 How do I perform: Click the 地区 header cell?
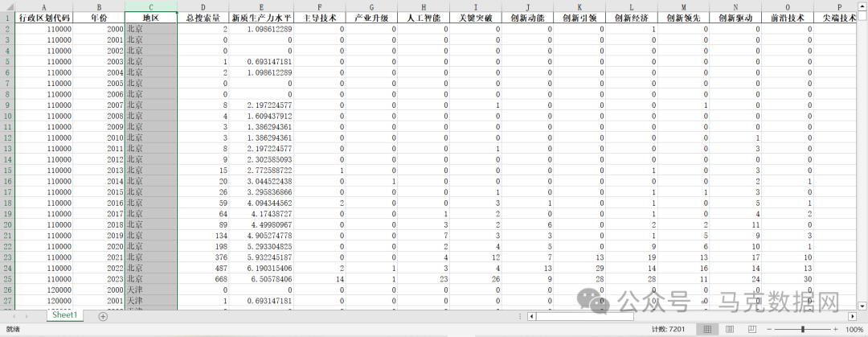[151, 18]
